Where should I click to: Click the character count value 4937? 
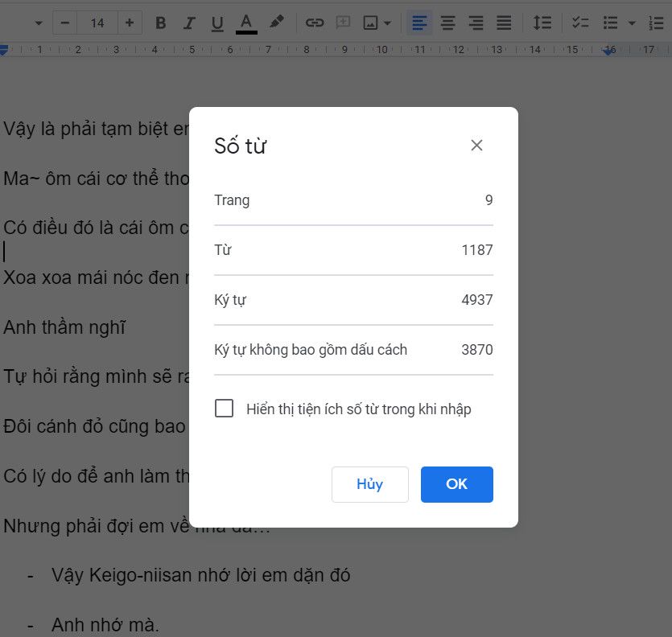[477, 300]
